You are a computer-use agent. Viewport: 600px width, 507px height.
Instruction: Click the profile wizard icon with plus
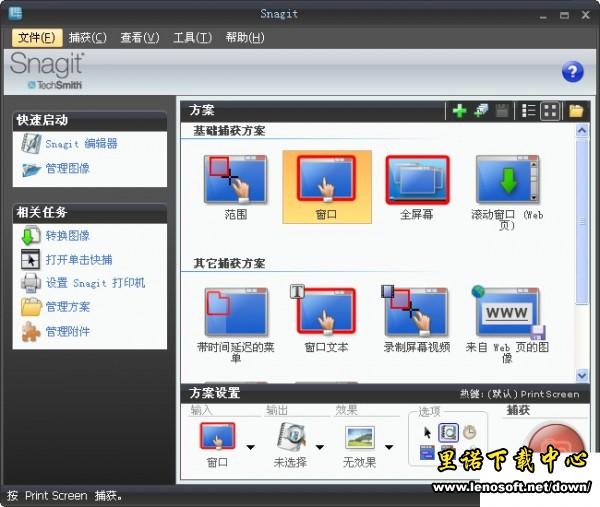(481, 111)
